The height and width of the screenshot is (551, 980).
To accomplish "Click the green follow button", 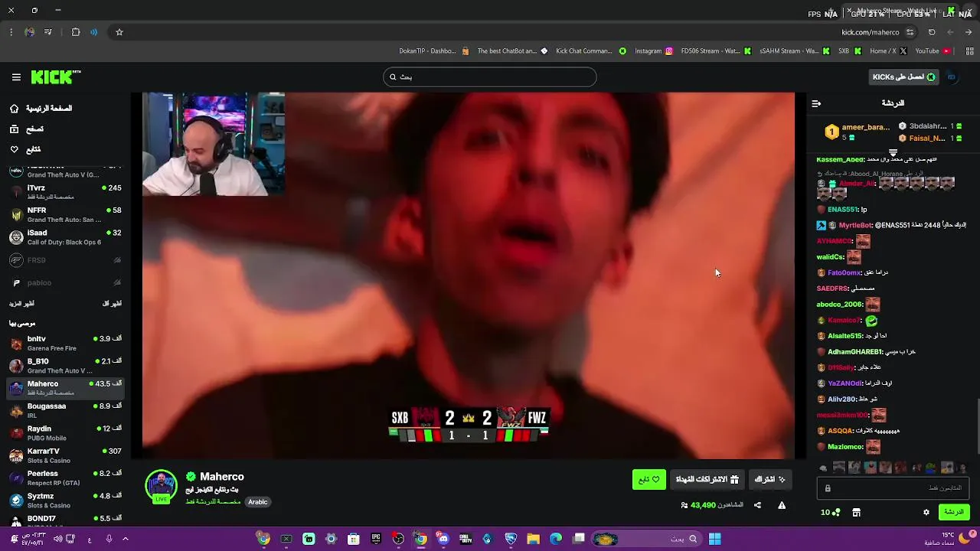I will pyautogui.click(x=648, y=479).
